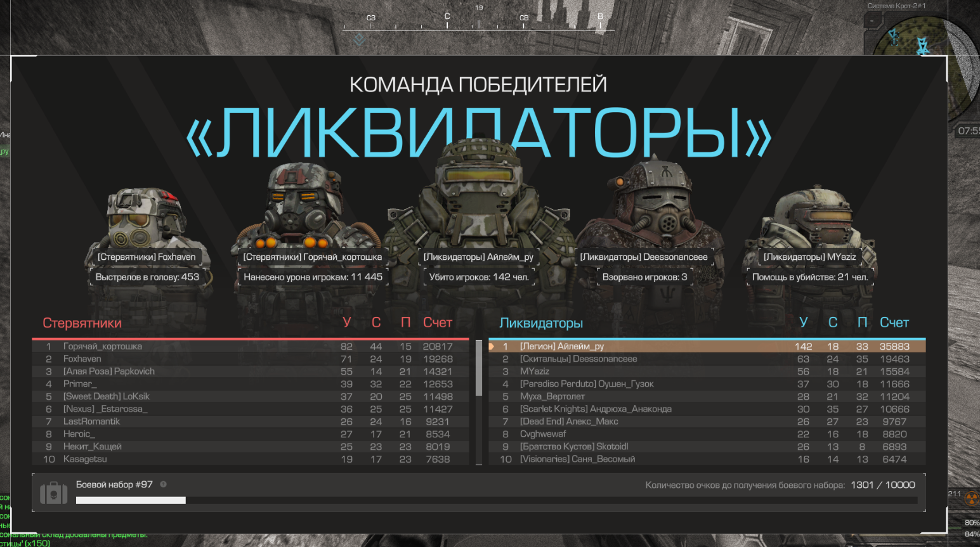The image size is (980, 547).
Task: Click the 1301 / 10000 points counter
Action: pos(883,485)
